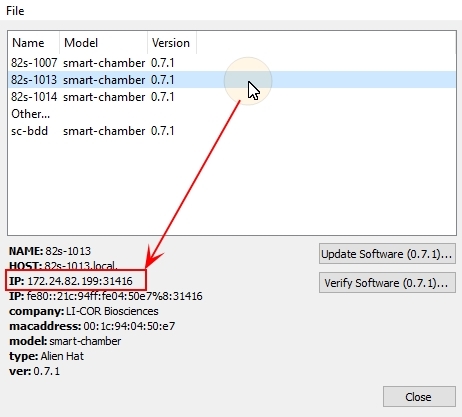Click the macaddress 00:1c:94:04:50:e7 text

pyautogui.click(x=92, y=326)
